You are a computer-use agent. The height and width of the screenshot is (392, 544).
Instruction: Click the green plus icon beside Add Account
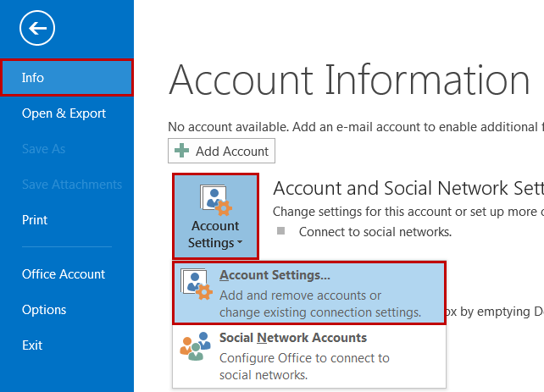click(x=182, y=152)
